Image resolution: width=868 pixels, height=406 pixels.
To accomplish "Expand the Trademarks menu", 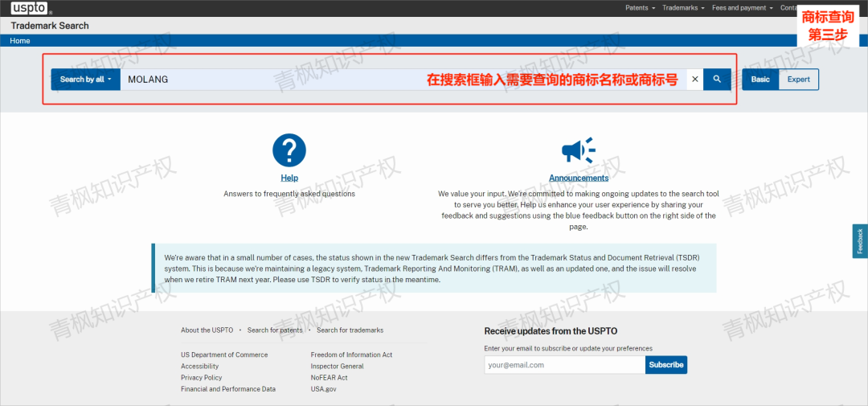I will pyautogui.click(x=683, y=8).
